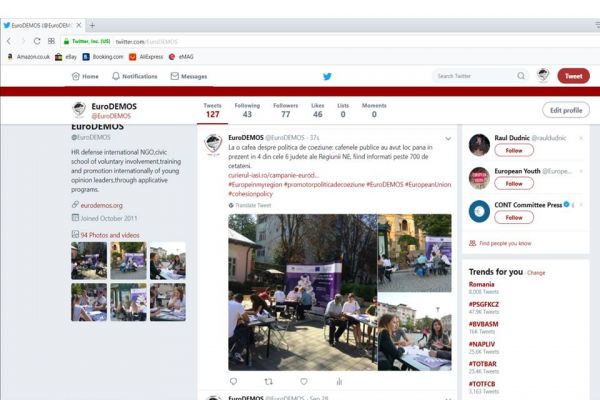The image size is (600, 400).
Task: Open Raul Dudnic's avatar
Action: click(x=479, y=145)
